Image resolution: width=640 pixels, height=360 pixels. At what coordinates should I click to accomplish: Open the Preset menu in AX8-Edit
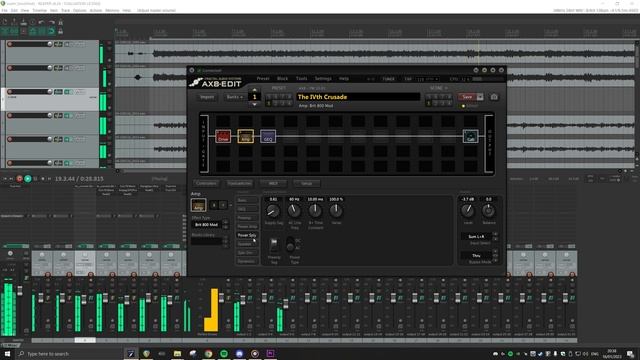point(263,78)
